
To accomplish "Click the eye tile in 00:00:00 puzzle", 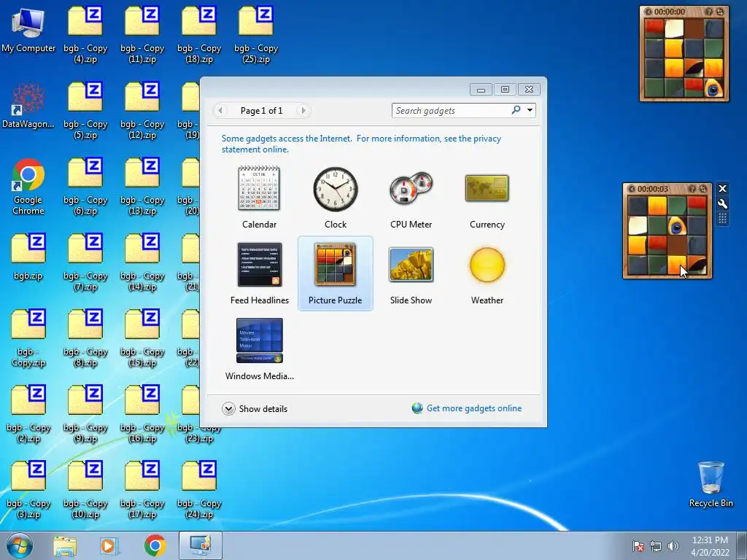I will [713, 88].
